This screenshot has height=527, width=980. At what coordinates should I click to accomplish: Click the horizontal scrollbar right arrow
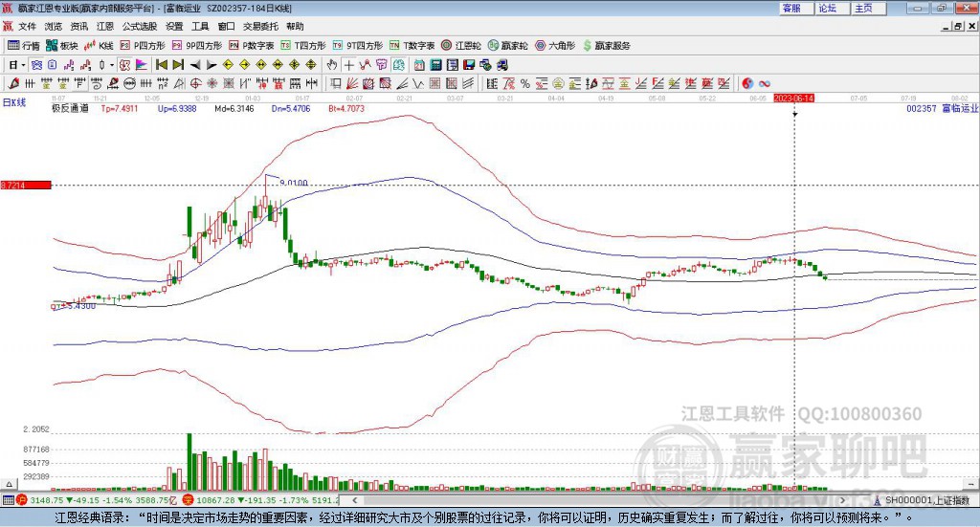click(842, 500)
